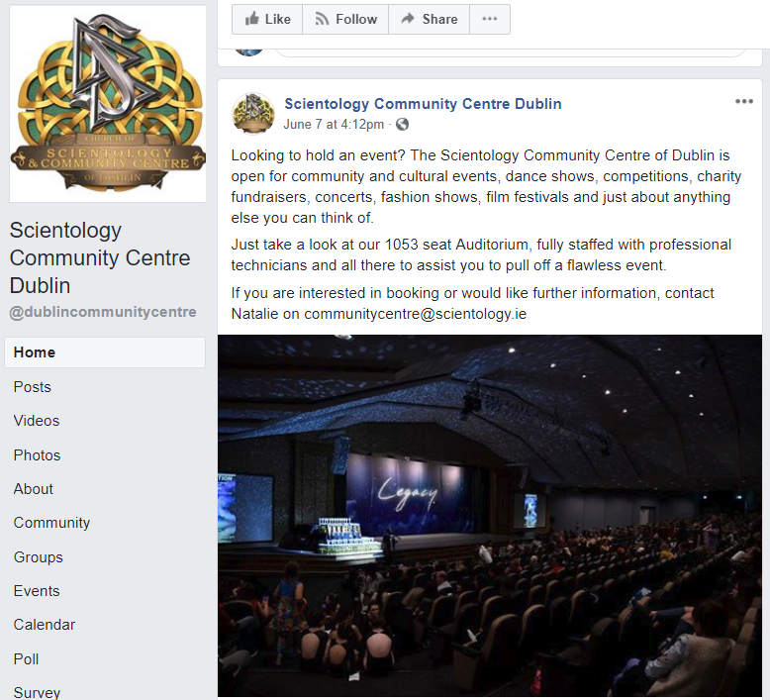The height and width of the screenshot is (700, 770).
Task: Click the public globe privacy icon
Action: point(402,125)
